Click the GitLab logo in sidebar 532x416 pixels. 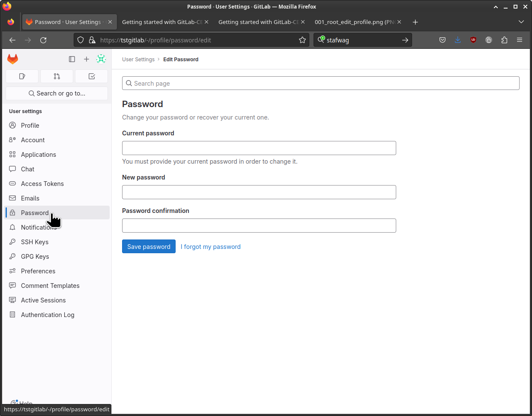coord(13,59)
